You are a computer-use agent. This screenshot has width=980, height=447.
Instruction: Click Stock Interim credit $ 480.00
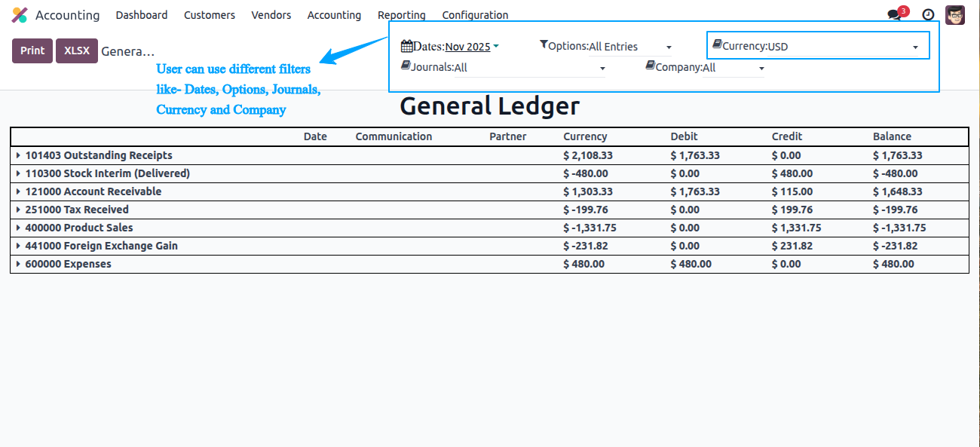click(x=792, y=173)
